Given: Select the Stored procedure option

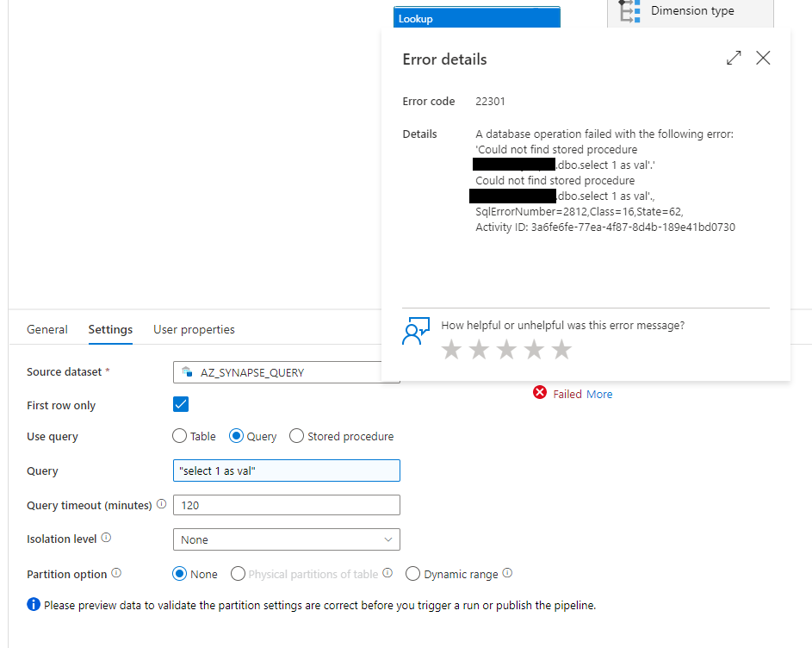Looking at the screenshot, I should click(x=296, y=436).
